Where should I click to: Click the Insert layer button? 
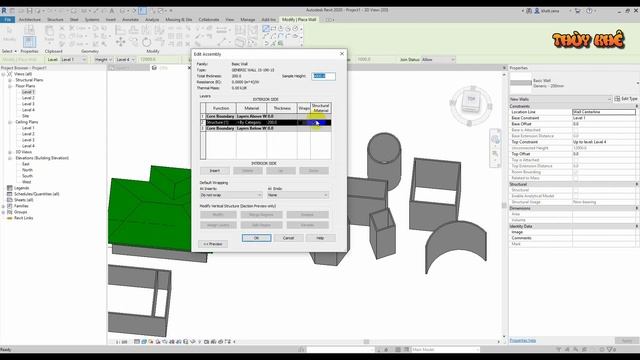point(215,171)
